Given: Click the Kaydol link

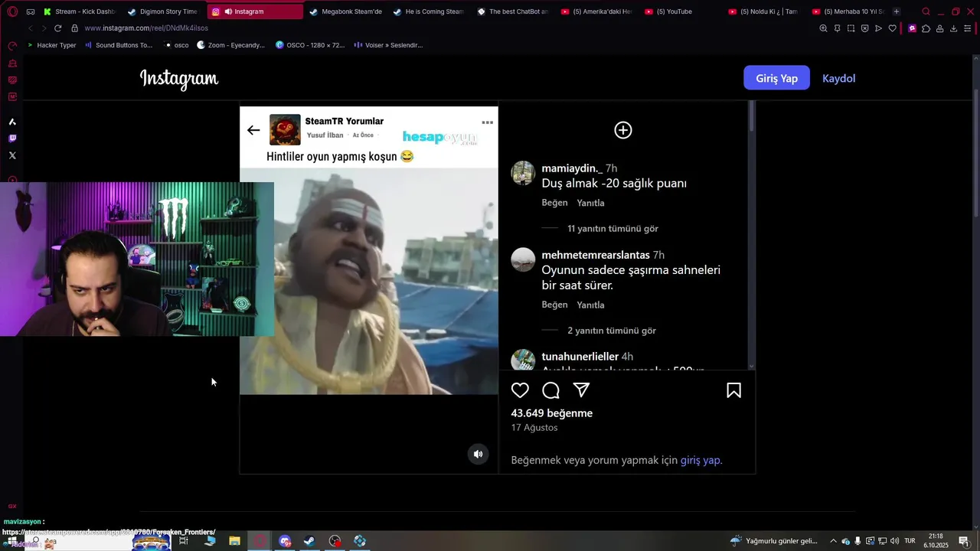Looking at the screenshot, I should pyautogui.click(x=838, y=78).
